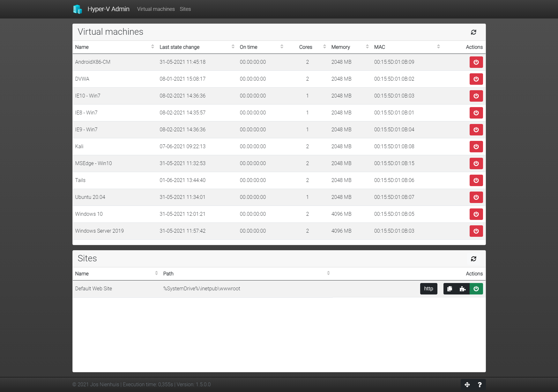Select the Ubuntu 20.04 name cell
The image size is (558, 392).
tap(90, 197)
